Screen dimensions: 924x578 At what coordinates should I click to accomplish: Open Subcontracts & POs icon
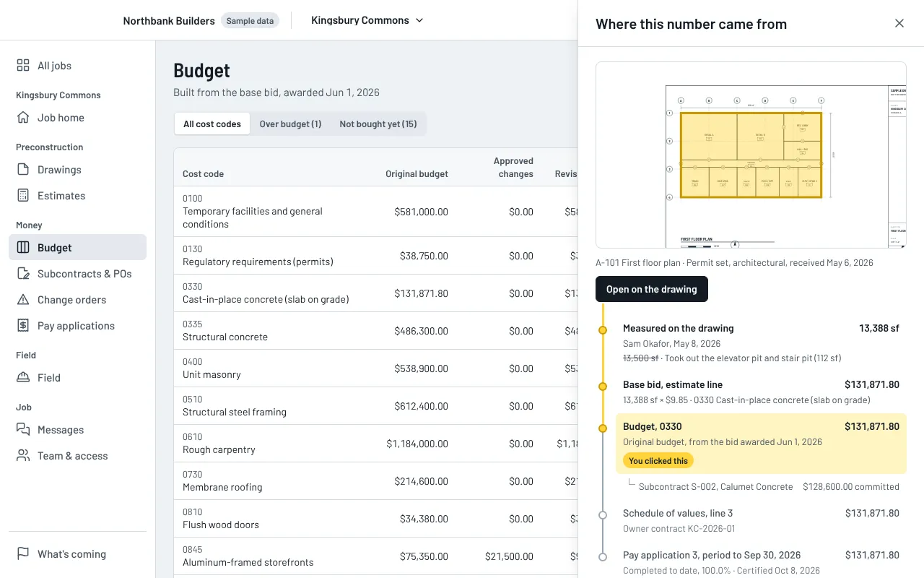click(x=23, y=274)
